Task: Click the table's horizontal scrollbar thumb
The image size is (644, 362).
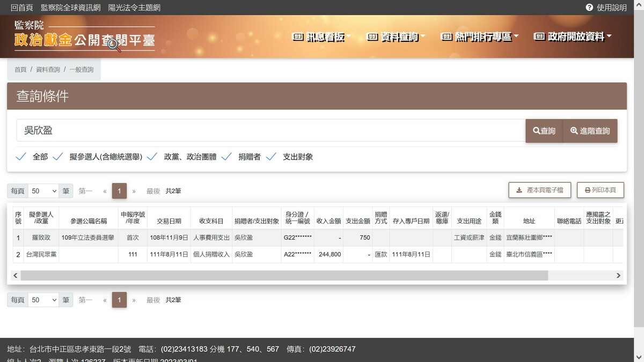Action: [284, 275]
